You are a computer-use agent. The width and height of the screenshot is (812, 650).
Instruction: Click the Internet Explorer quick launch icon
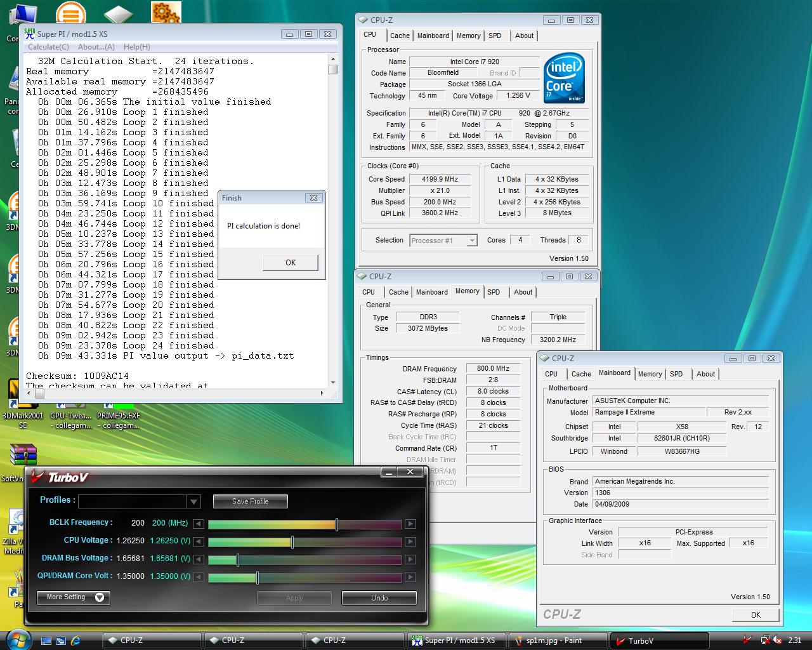pos(76,640)
